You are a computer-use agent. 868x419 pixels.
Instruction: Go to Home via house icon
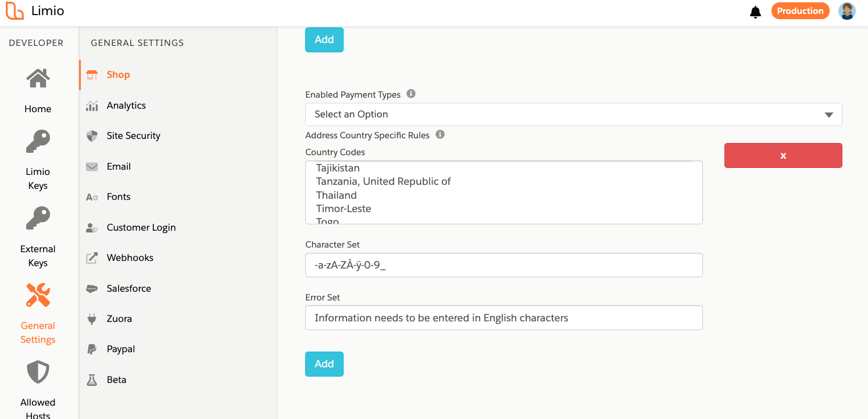point(38,78)
